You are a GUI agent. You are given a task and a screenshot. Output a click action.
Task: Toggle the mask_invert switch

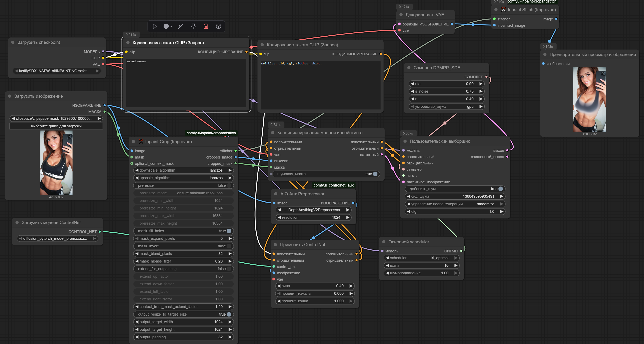click(x=229, y=246)
